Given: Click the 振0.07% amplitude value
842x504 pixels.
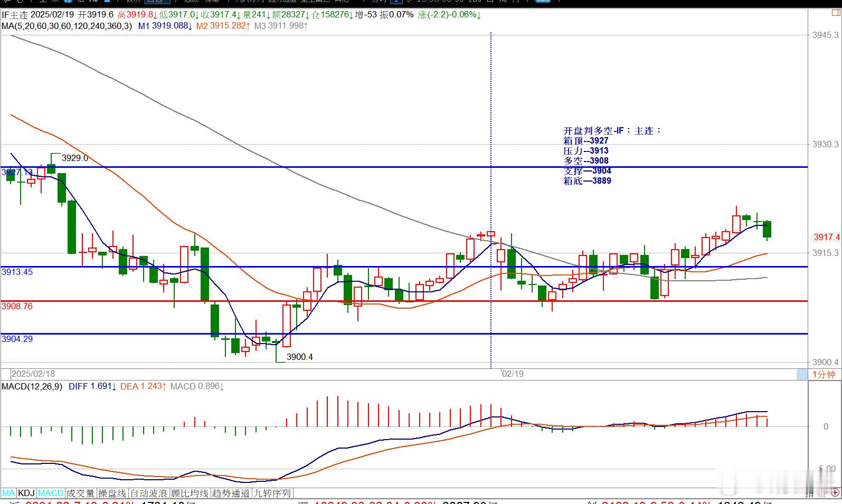Looking at the screenshot, I should (x=396, y=15).
